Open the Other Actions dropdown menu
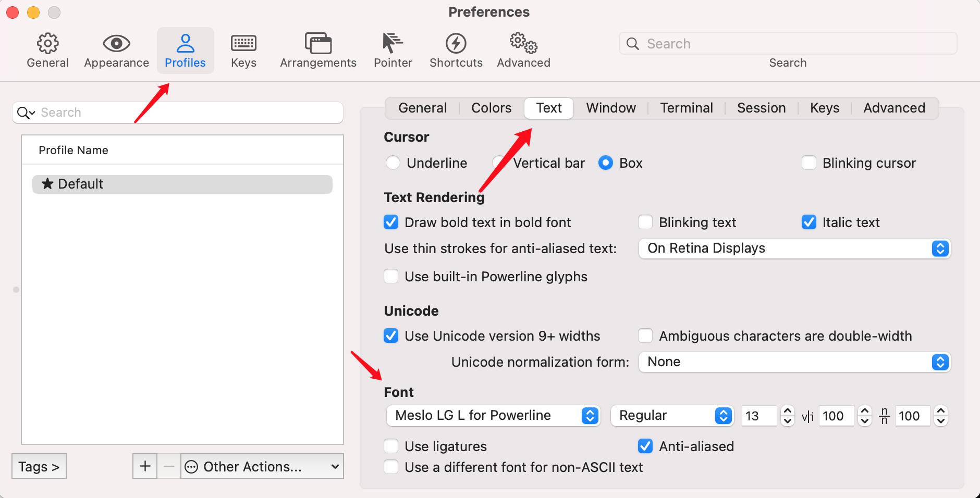 point(262,466)
